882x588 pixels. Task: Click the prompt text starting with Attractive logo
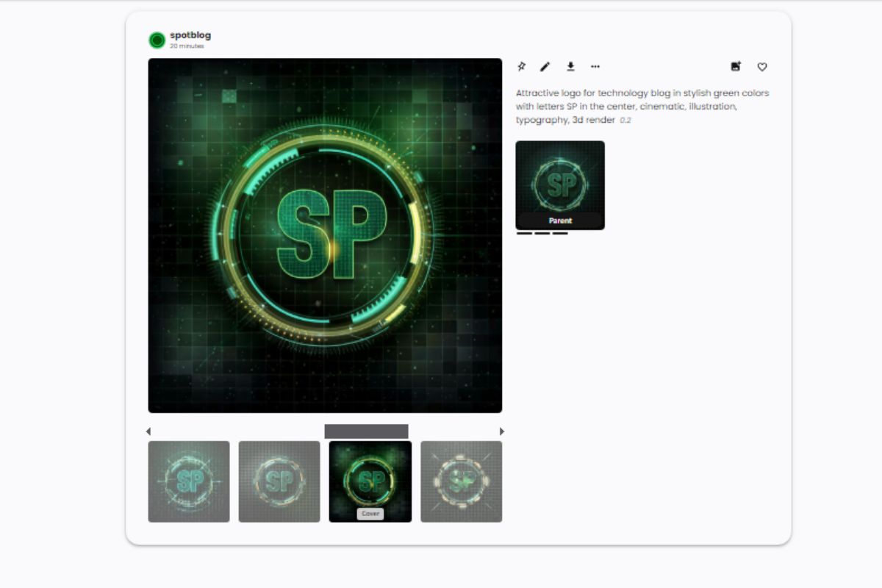[642, 107]
